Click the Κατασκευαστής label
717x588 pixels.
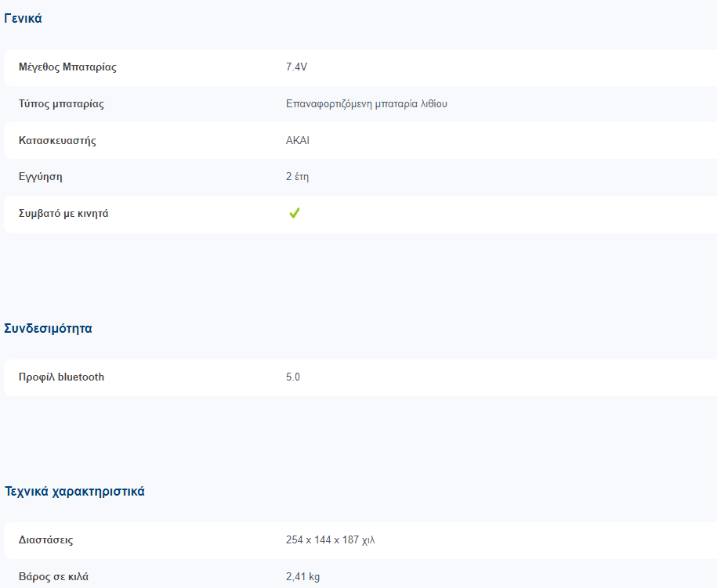click(x=58, y=141)
